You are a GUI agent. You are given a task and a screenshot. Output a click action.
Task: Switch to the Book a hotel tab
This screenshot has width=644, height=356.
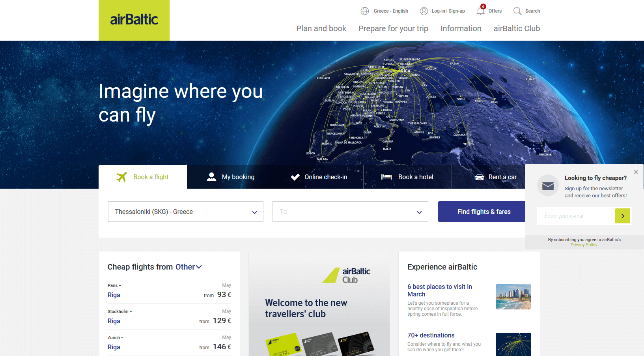click(407, 177)
